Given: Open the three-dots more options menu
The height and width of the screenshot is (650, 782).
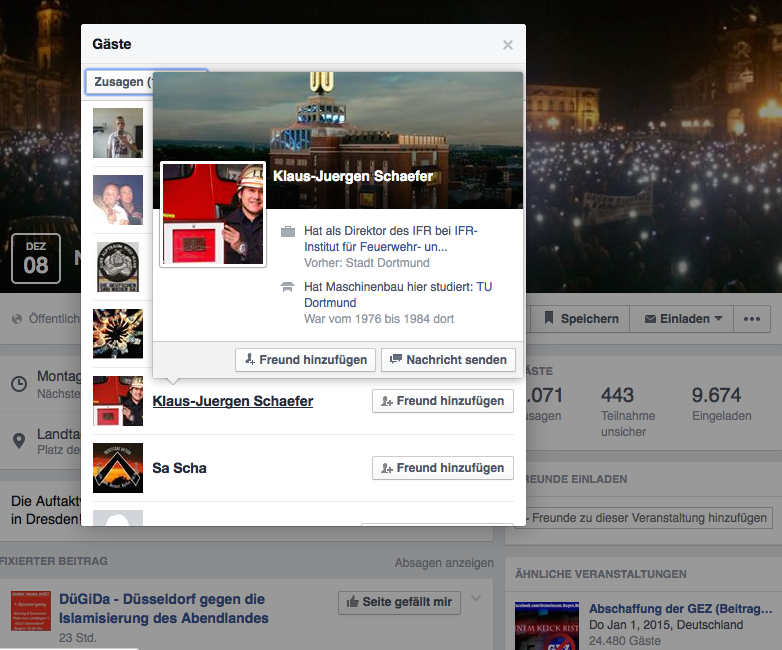Looking at the screenshot, I should click(x=752, y=319).
